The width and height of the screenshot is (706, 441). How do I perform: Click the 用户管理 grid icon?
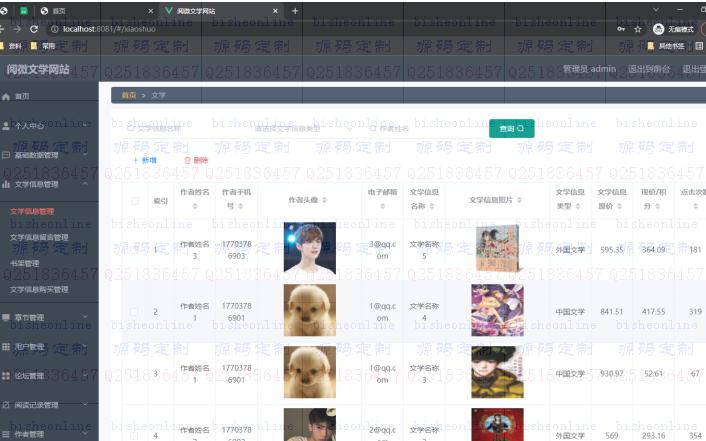pyautogui.click(x=6, y=347)
